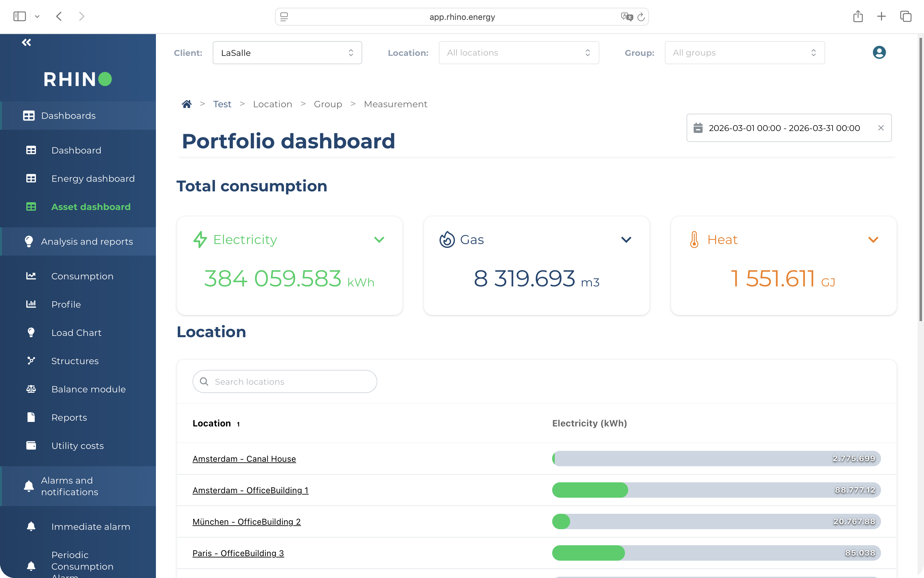924x578 pixels.
Task: Click the green Asset dashboard icon
Action: (31, 207)
